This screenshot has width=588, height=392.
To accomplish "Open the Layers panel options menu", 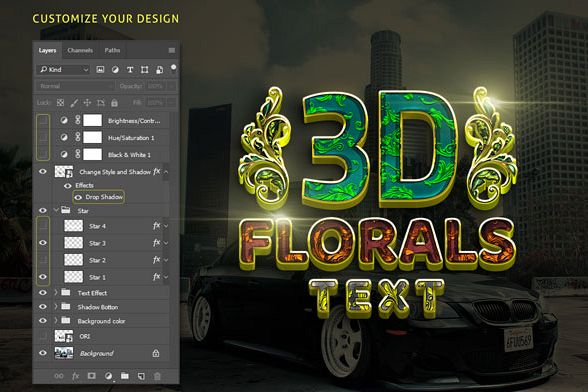I will [172, 50].
